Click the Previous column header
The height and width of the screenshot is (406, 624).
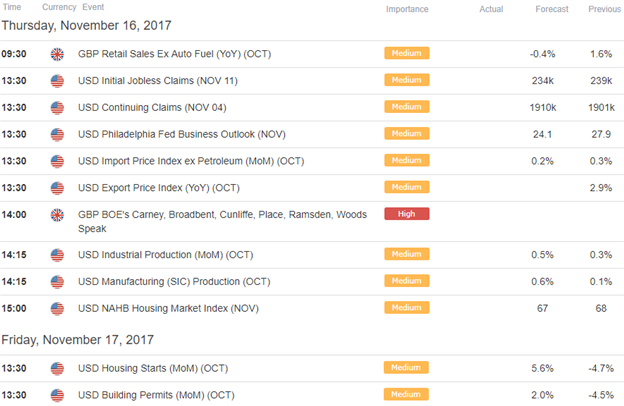[x=604, y=9]
